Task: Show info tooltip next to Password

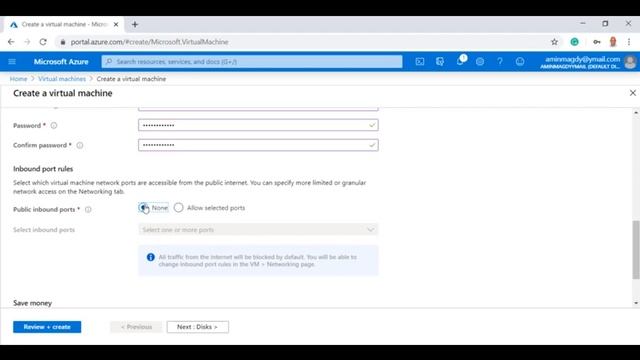Action: pos(54,126)
